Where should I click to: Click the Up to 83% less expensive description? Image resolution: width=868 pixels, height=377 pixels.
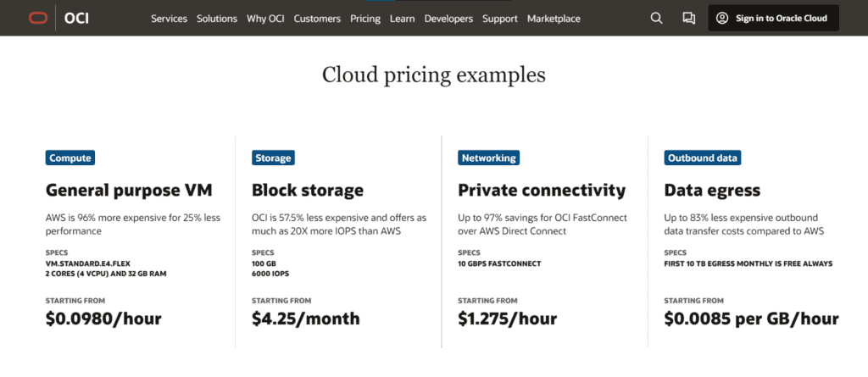744,225
